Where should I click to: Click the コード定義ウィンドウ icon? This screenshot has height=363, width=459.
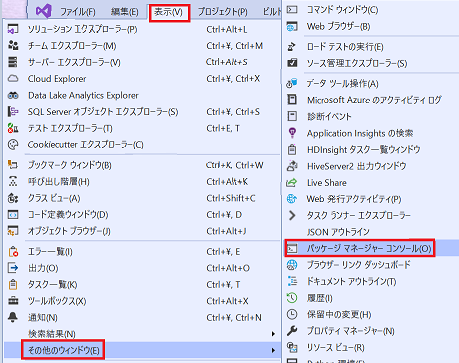(x=13, y=215)
